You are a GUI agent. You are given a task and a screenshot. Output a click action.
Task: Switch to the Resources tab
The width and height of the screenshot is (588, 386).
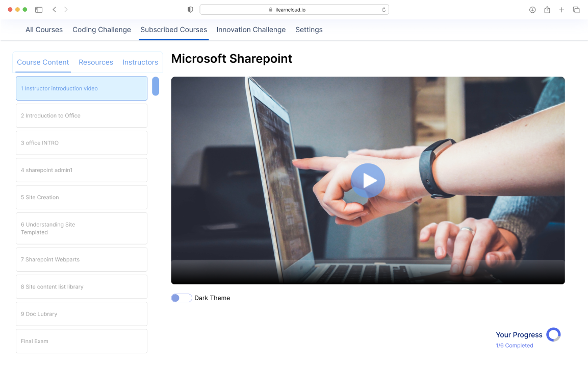pyautogui.click(x=96, y=62)
